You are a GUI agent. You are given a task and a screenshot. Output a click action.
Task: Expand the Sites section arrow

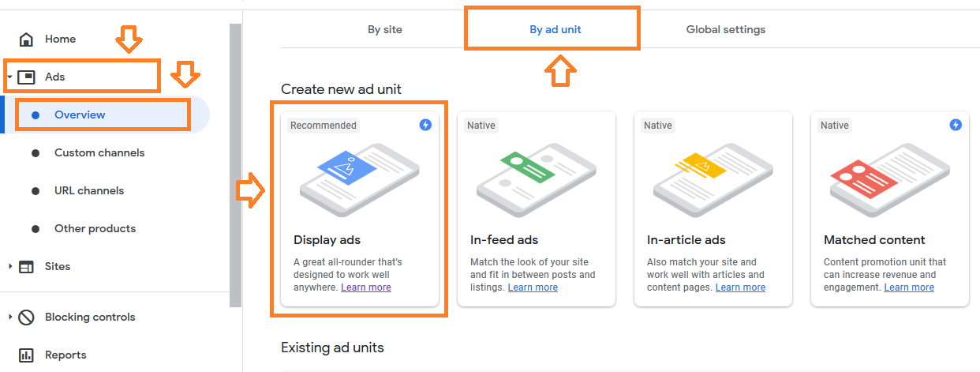pos(10,267)
